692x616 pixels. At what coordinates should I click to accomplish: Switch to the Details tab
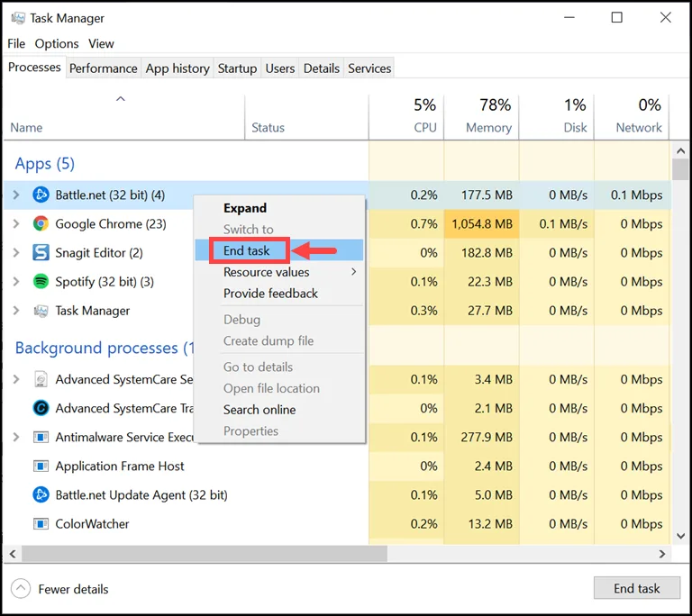pos(322,68)
